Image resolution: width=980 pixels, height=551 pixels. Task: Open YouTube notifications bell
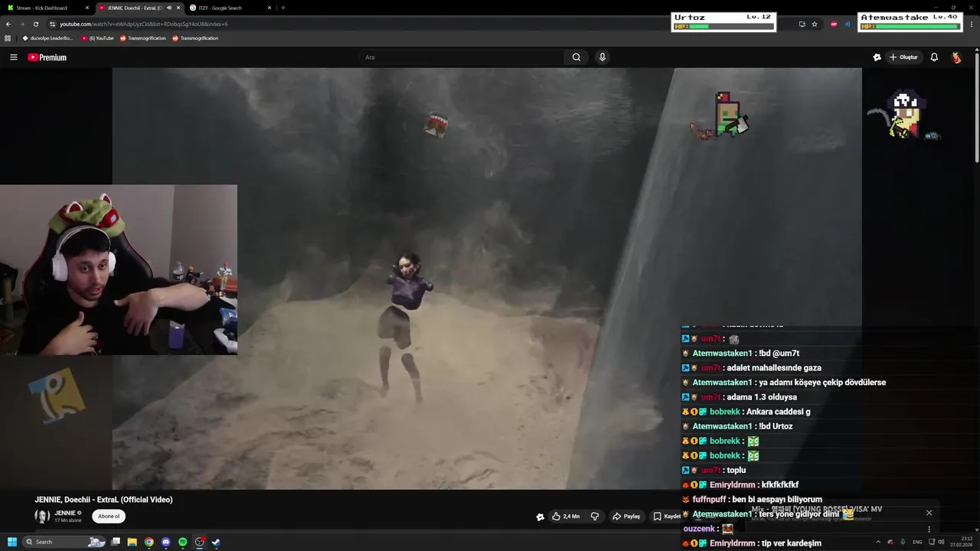tap(934, 57)
